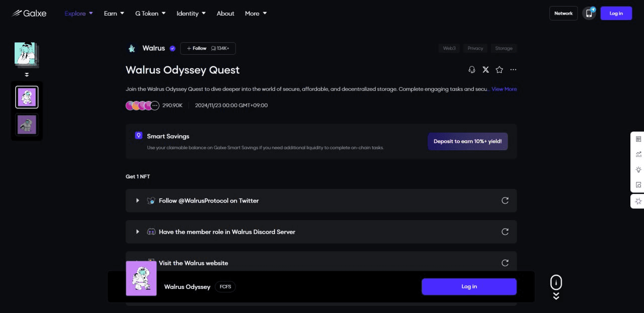The height and width of the screenshot is (313, 644).
Task: Go to the About page
Action: [225, 13]
